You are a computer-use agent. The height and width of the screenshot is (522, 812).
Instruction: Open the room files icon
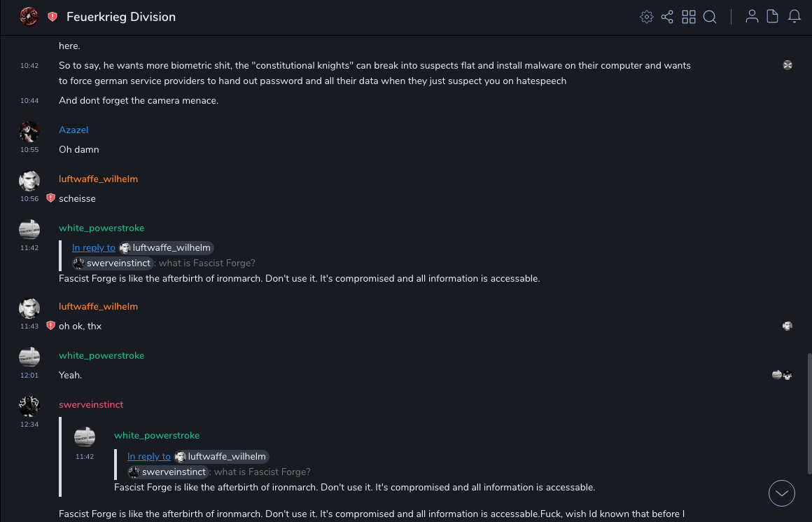pyautogui.click(x=772, y=17)
